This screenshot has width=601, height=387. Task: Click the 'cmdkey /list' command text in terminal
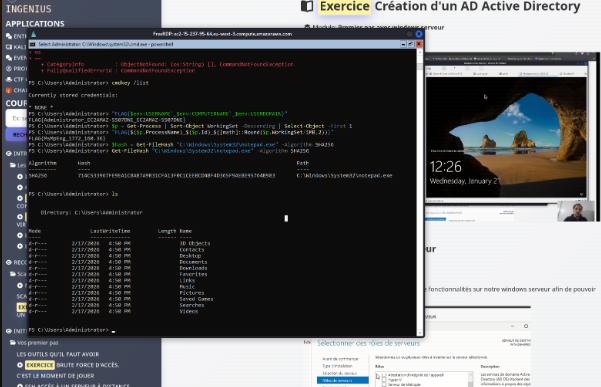pyautogui.click(x=130, y=83)
